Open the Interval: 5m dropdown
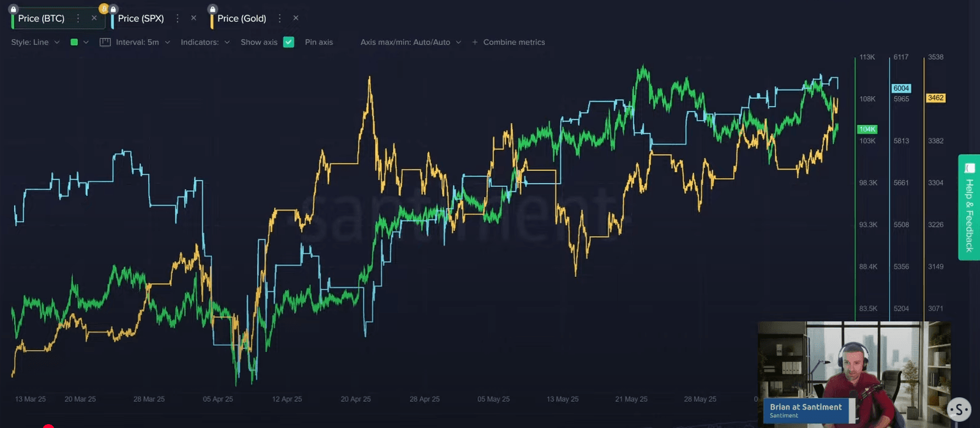Image resolution: width=980 pixels, height=428 pixels. 143,42
